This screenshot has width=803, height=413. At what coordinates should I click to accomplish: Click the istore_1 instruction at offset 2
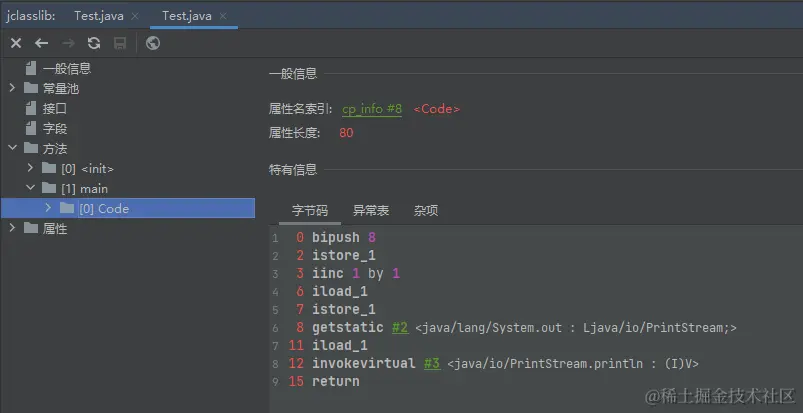click(x=344, y=255)
